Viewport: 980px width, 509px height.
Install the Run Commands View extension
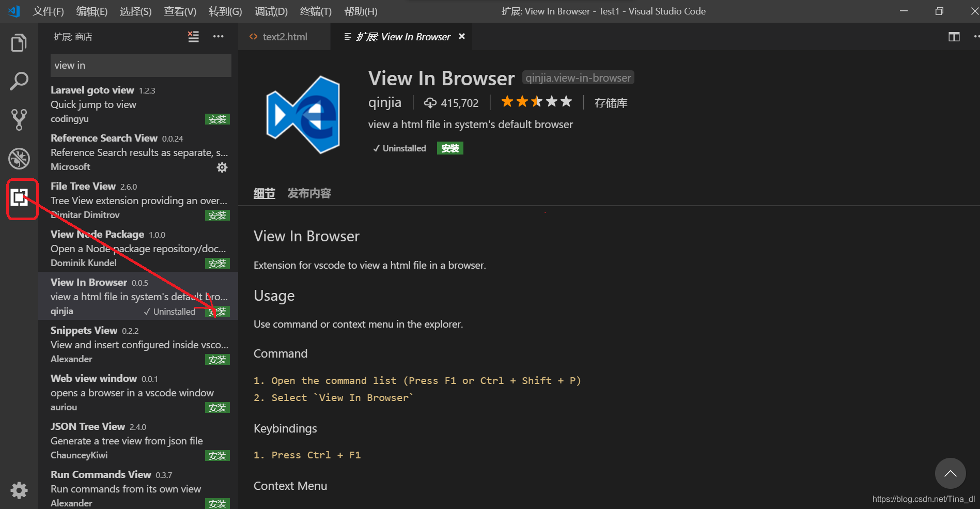217,503
